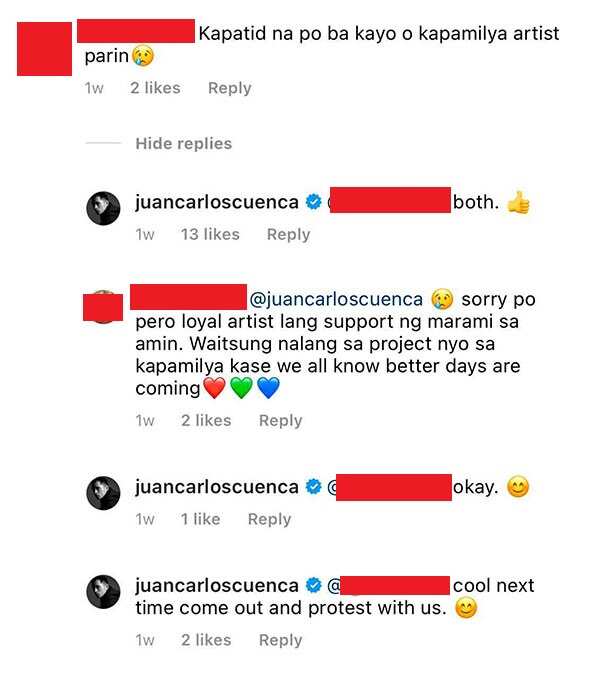Tap the avatar beside 'cool next time' reply
The height and width of the screenshot is (673, 600).
pyautogui.click(x=103, y=591)
